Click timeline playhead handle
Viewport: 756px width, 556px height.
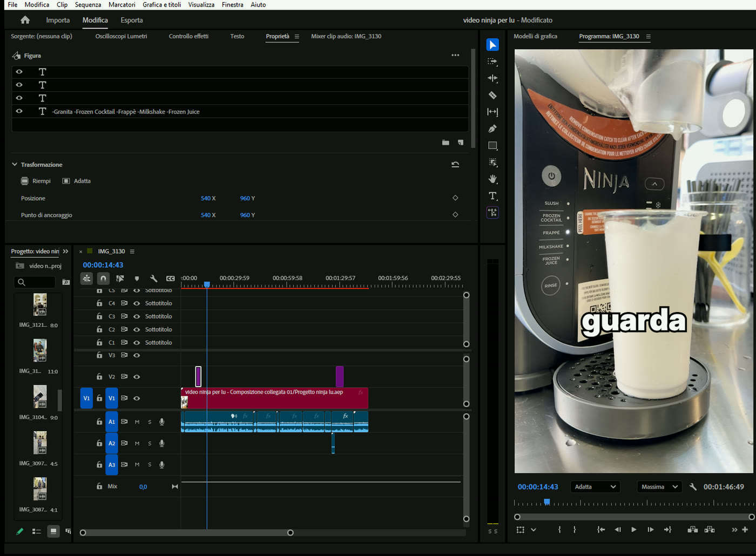(x=207, y=284)
